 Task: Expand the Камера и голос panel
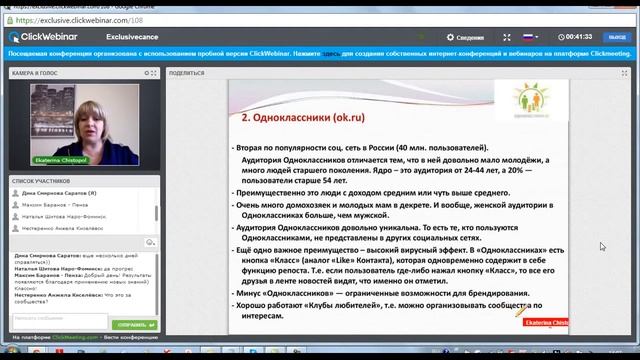154,73
